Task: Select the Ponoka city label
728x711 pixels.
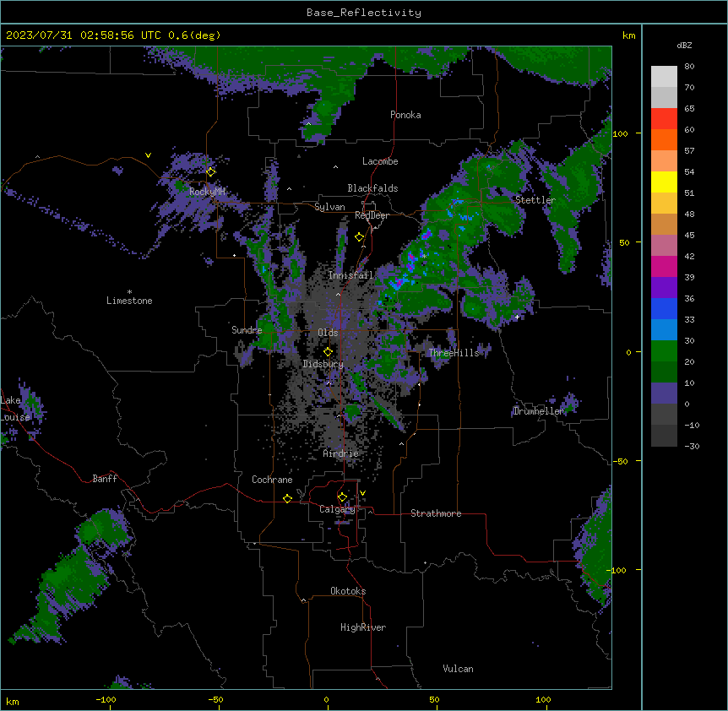Action: coord(405,115)
